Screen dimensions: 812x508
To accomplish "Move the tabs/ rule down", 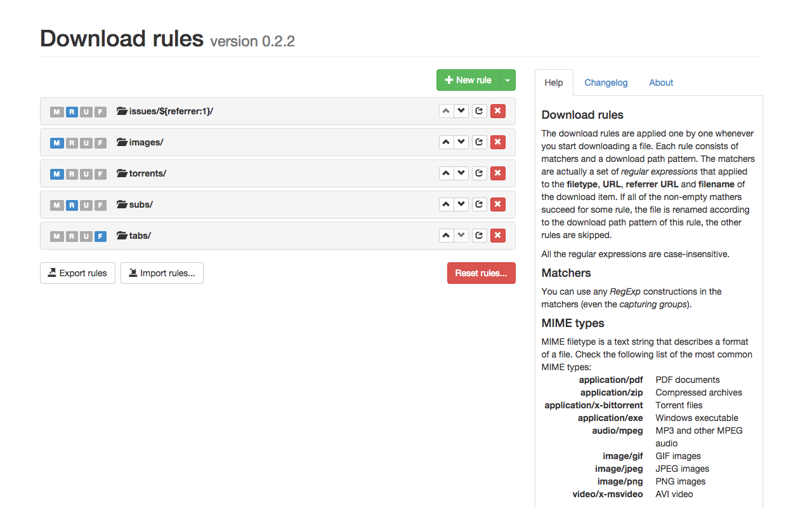I will click(x=461, y=235).
